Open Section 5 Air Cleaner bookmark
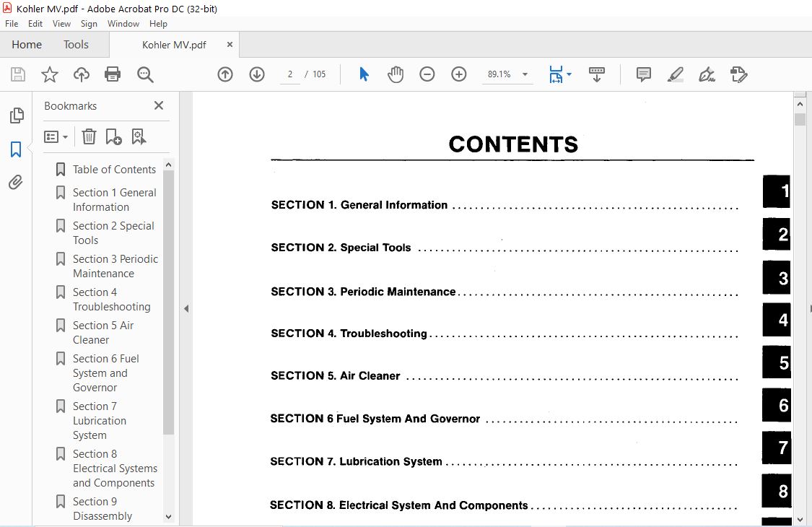The image size is (812, 527). pos(103,332)
